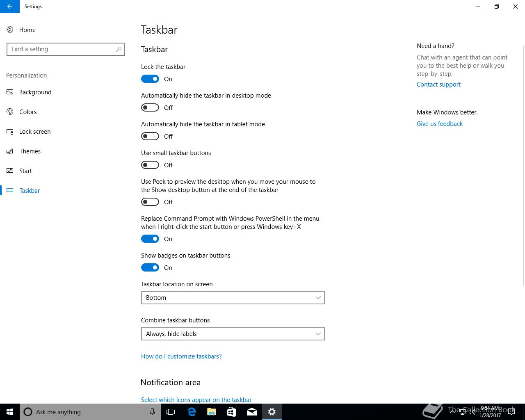Click Ask me anything search box
The height and width of the screenshot is (420, 525).
90,412
